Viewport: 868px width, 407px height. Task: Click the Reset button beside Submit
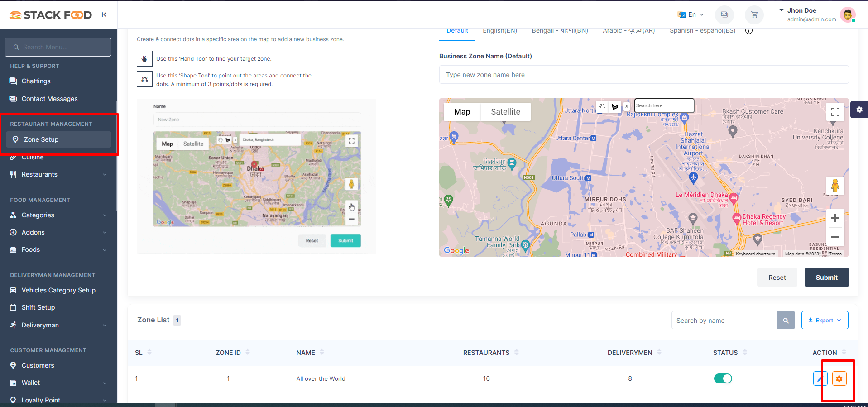click(777, 278)
